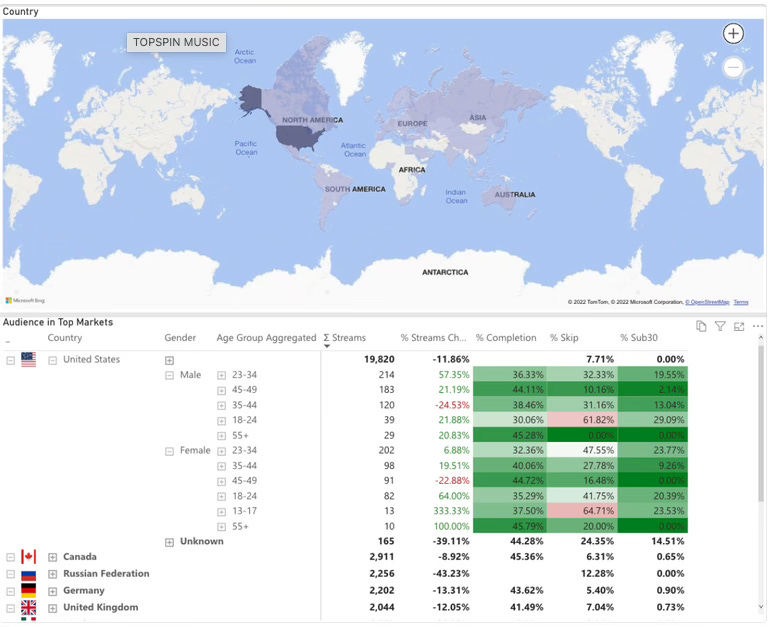Collapse the outer level beside the Germany flag
The width and height of the screenshot is (768, 627).
[x=10, y=591]
